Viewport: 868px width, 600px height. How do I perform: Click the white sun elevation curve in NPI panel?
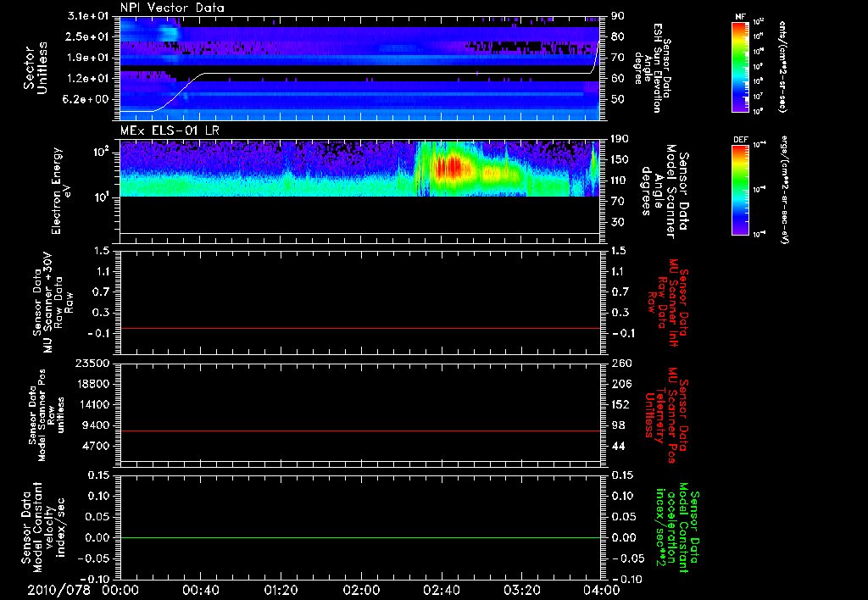(x=360, y=74)
